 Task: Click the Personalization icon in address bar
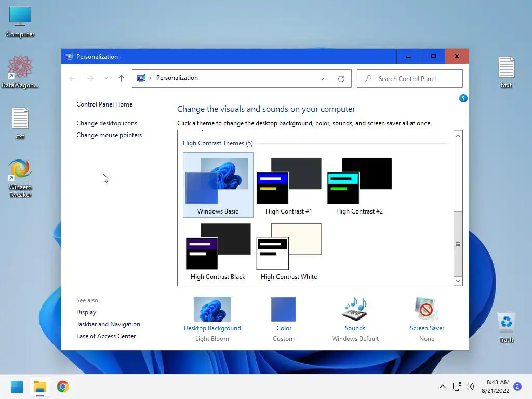(141, 78)
